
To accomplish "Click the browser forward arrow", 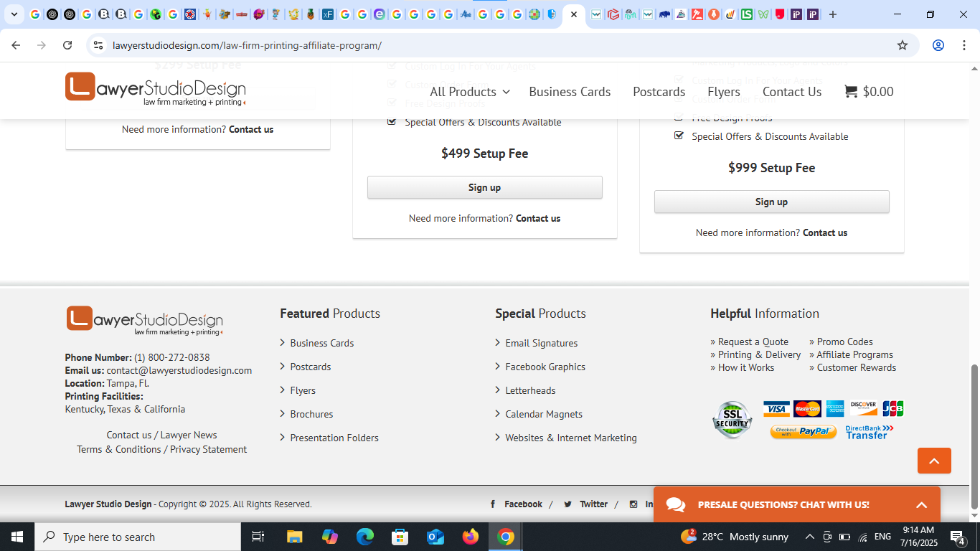I will tap(42, 45).
